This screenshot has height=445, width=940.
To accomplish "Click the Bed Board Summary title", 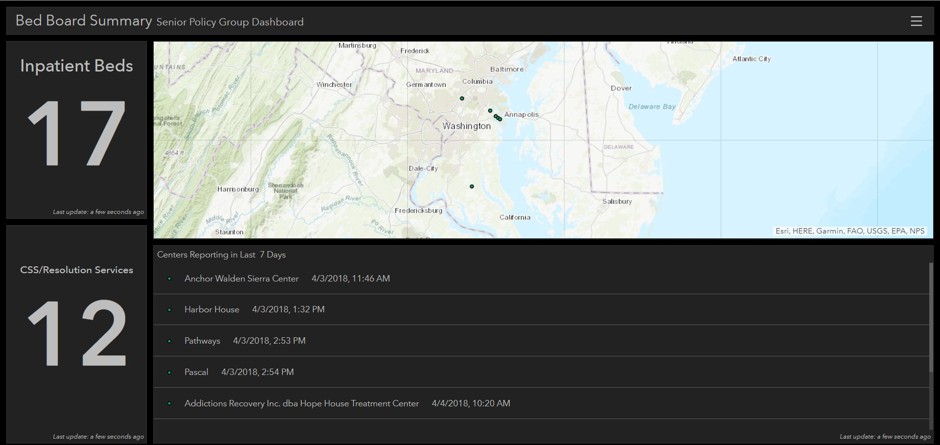I will [83, 20].
